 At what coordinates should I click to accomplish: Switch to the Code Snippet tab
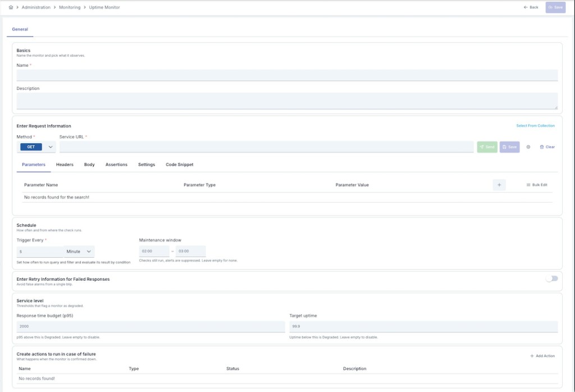(x=179, y=165)
